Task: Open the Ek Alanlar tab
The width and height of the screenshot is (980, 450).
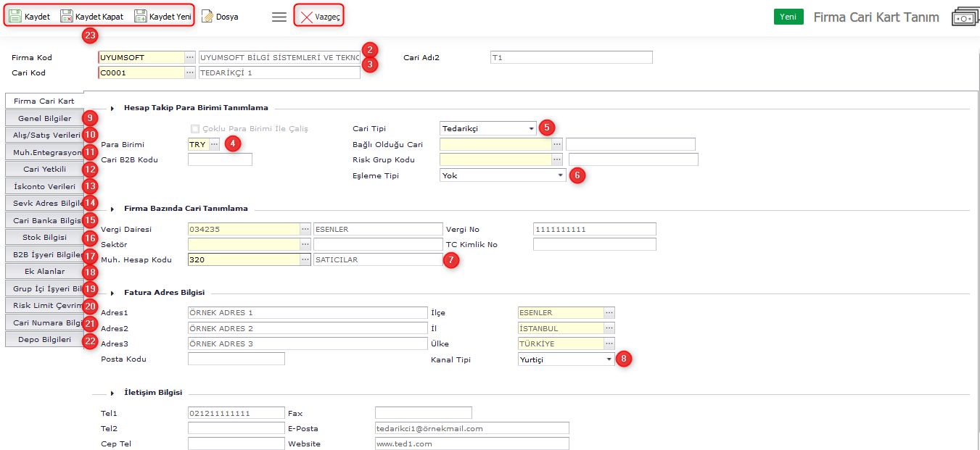Action: 44,271
